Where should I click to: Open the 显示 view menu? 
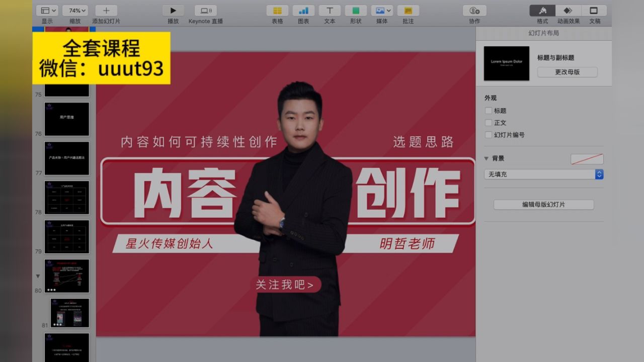(46, 10)
